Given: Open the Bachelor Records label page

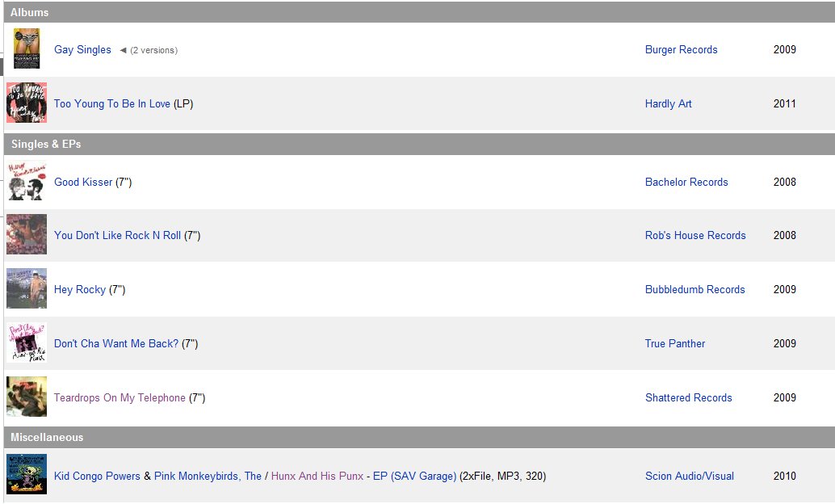Looking at the screenshot, I should click(x=686, y=182).
